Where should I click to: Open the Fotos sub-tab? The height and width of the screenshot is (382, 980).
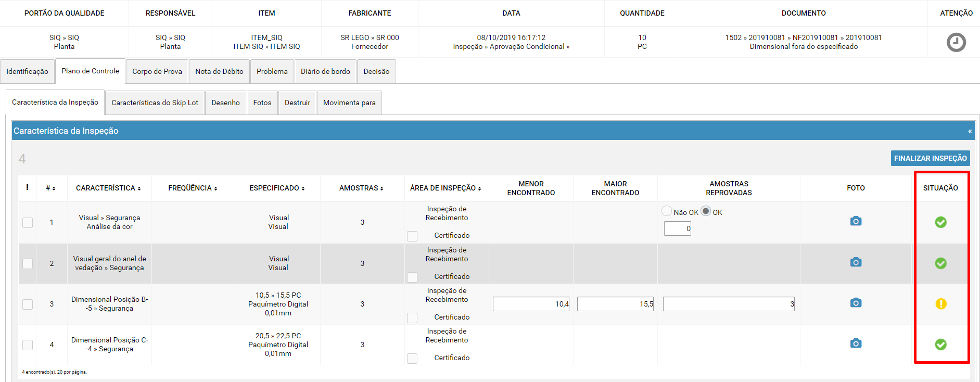262,103
